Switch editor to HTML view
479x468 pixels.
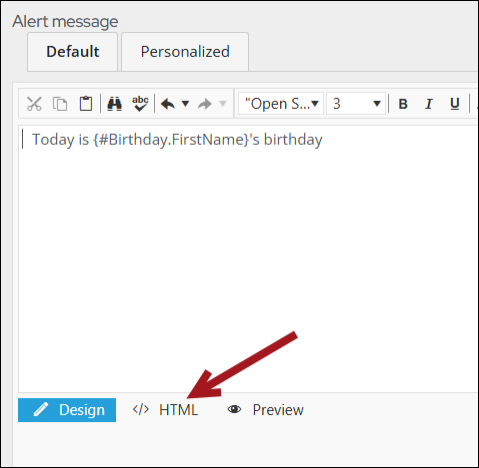pyautogui.click(x=166, y=410)
